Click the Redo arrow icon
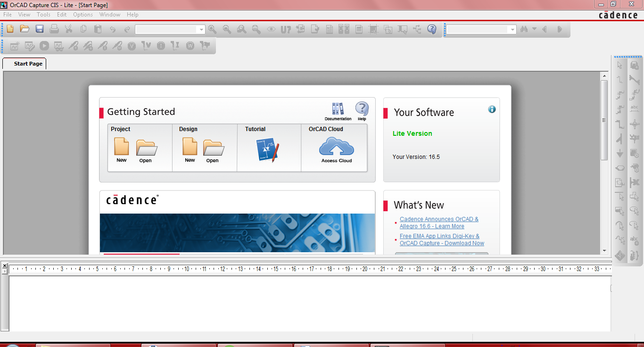 click(127, 29)
